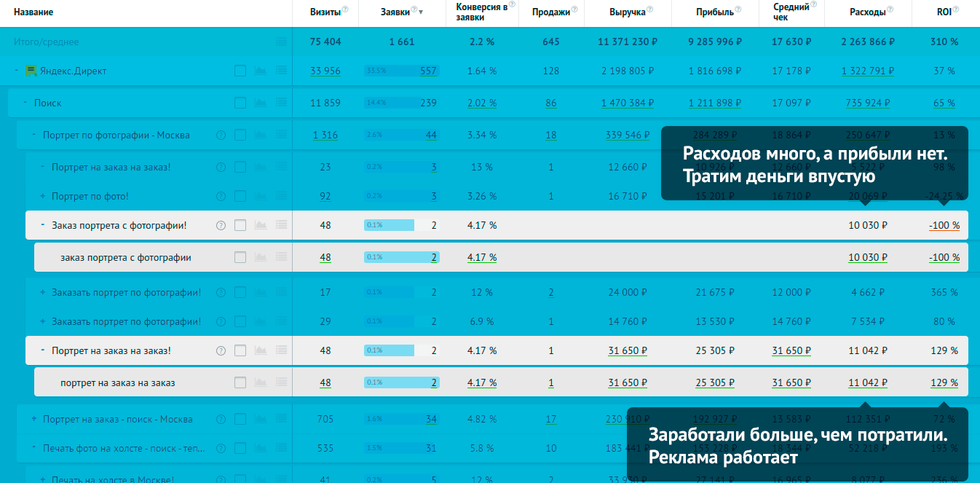Open chart icon in Поиск row
The width and height of the screenshot is (980, 483).
tap(261, 103)
